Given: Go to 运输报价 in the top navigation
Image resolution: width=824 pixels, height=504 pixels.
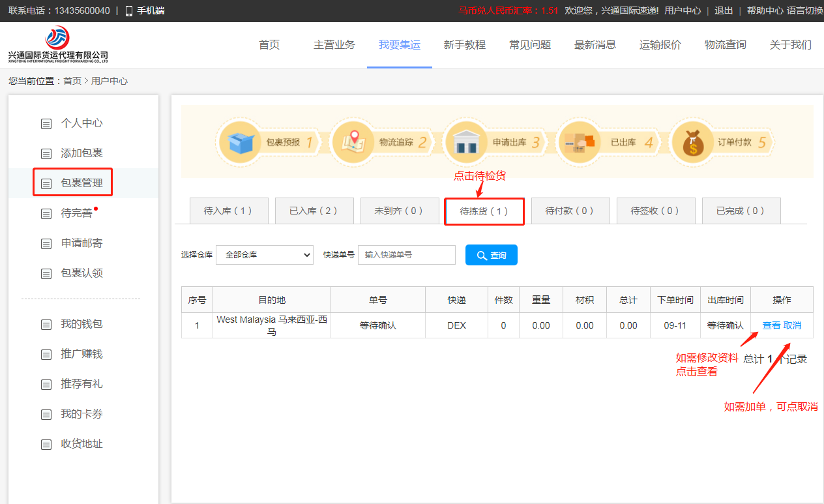Looking at the screenshot, I should click(x=660, y=45).
